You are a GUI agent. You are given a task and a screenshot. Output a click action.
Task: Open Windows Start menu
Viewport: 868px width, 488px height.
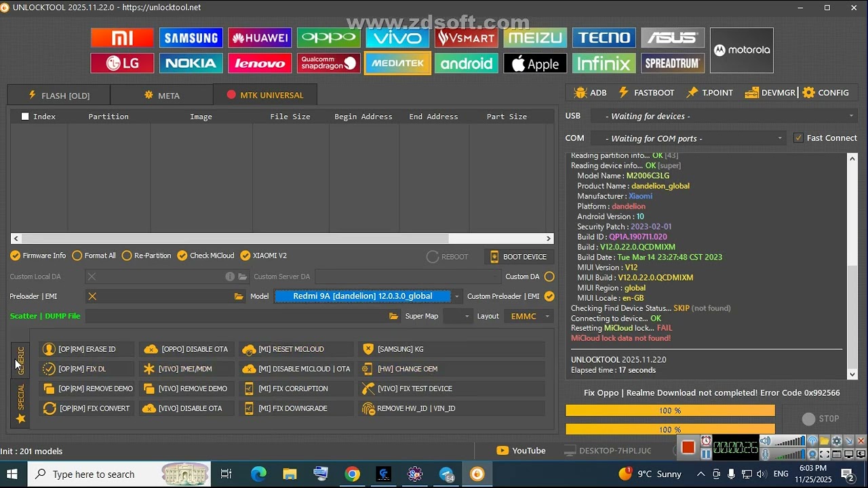(x=12, y=474)
